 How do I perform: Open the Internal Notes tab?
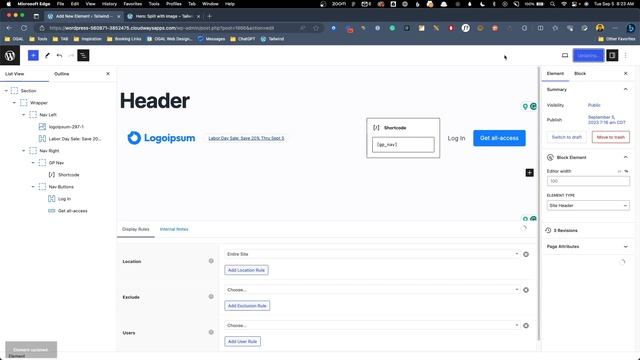[174, 229]
